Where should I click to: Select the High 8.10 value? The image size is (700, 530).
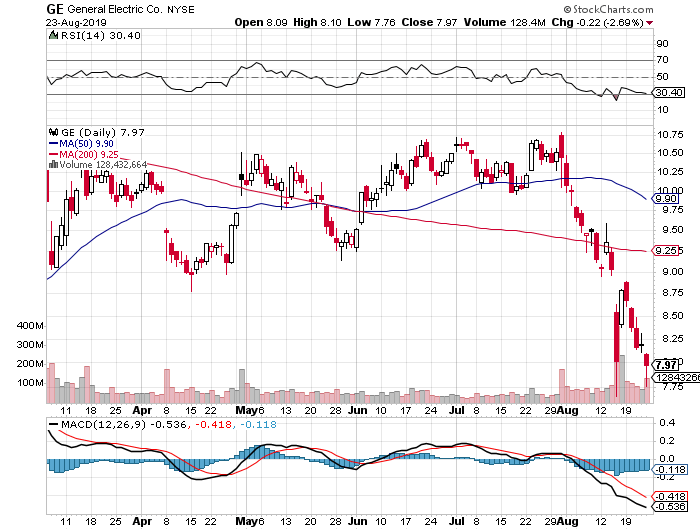coord(317,22)
